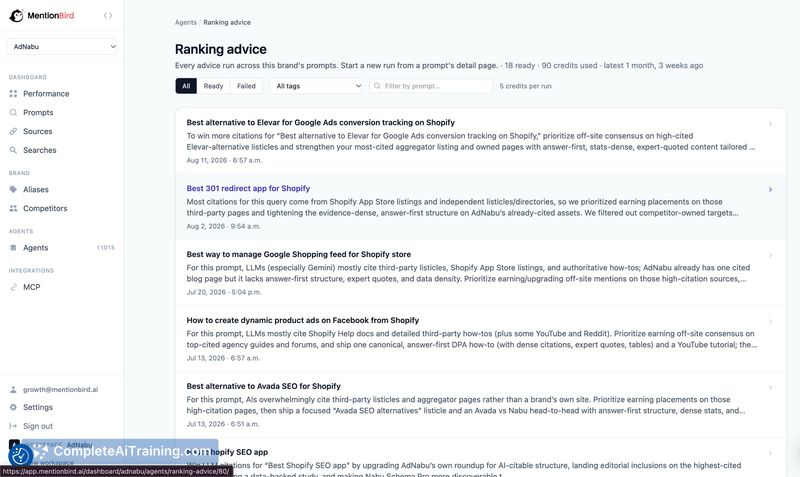This screenshot has height=477, width=800.
Task: Click the Settings gear icon
Action: [x=13, y=408]
